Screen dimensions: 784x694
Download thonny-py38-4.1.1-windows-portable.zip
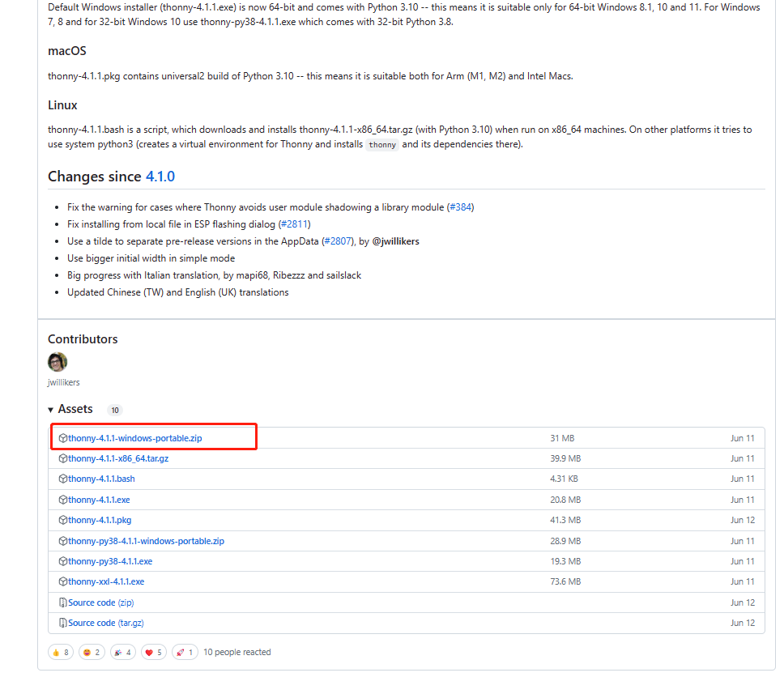tap(146, 542)
